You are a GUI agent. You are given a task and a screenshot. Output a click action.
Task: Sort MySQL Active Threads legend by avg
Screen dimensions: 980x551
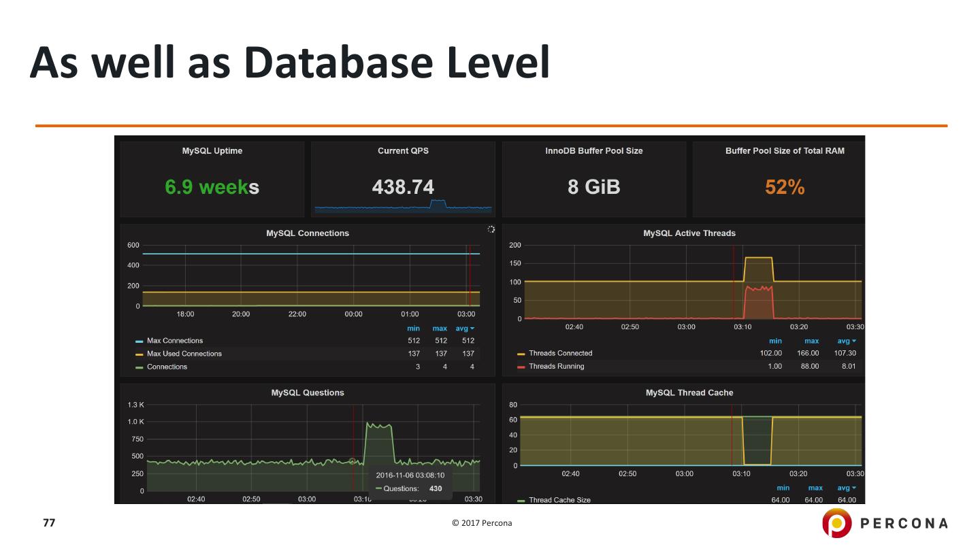pyautogui.click(x=846, y=341)
